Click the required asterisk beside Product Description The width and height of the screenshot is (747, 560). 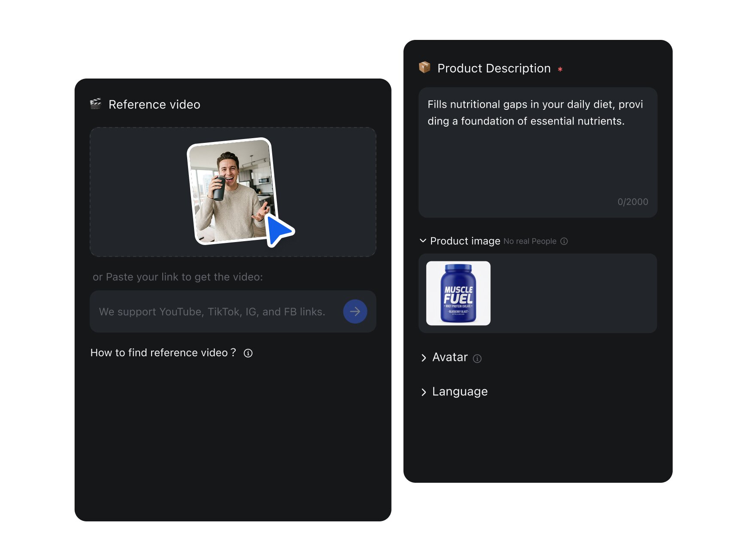click(x=561, y=69)
